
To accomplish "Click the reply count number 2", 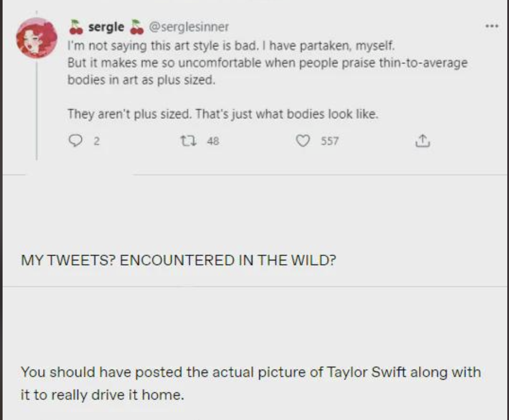I will [96, 141].
